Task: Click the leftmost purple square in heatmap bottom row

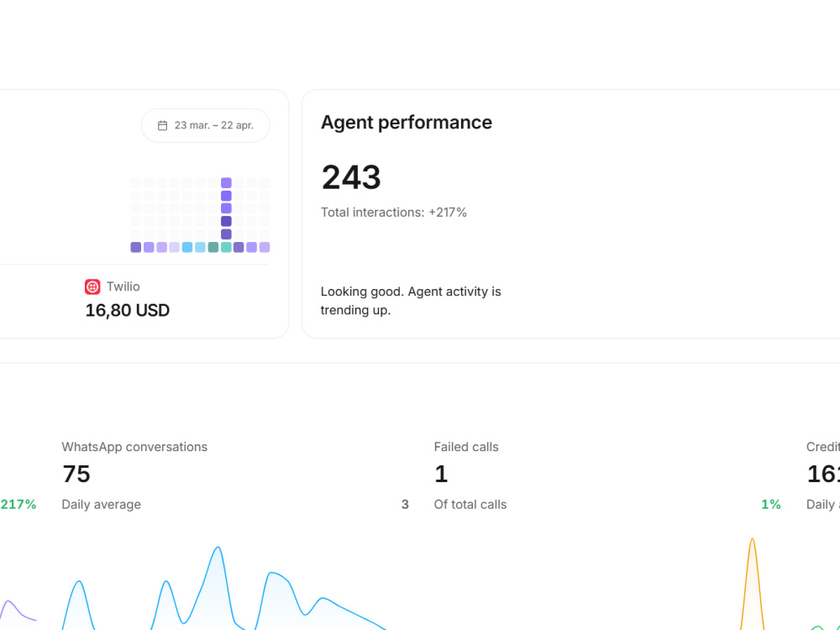Action: point(135,247)
